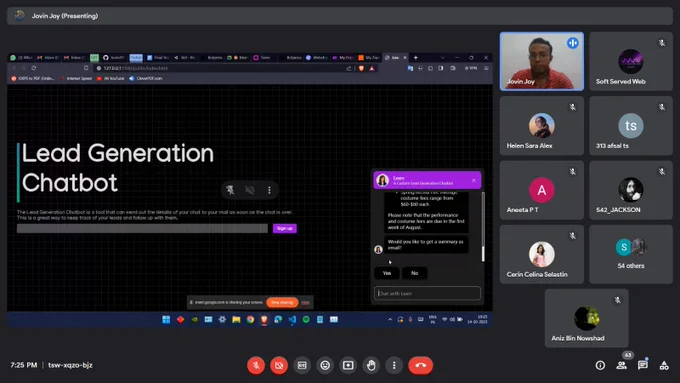Click the 313 afsal ts tile
This screenshot has width=680, height=383.
coord(631,125)
